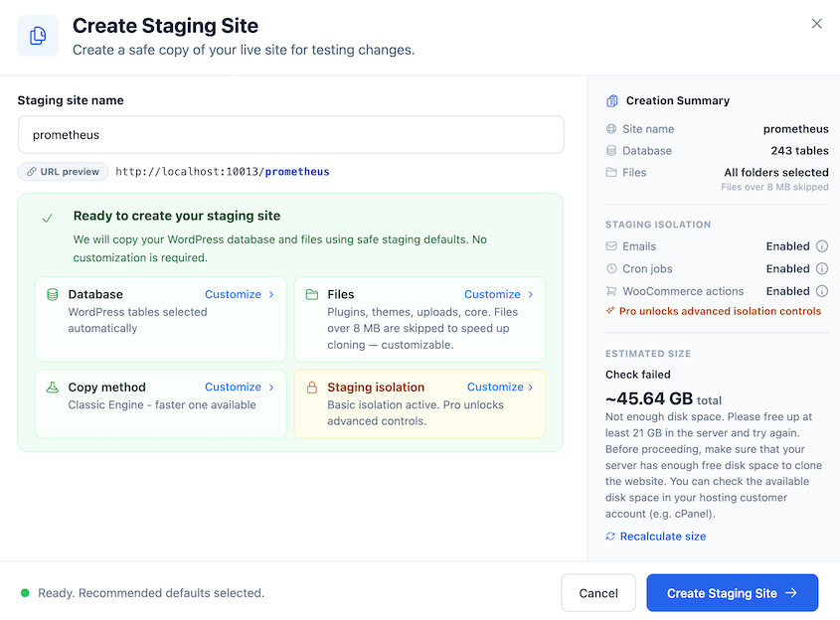Image resolution: width=840 pixels, height=620 pixels.
Task: Click 'Ready. Recommended defaults selected.' status text
Action: 151,593
